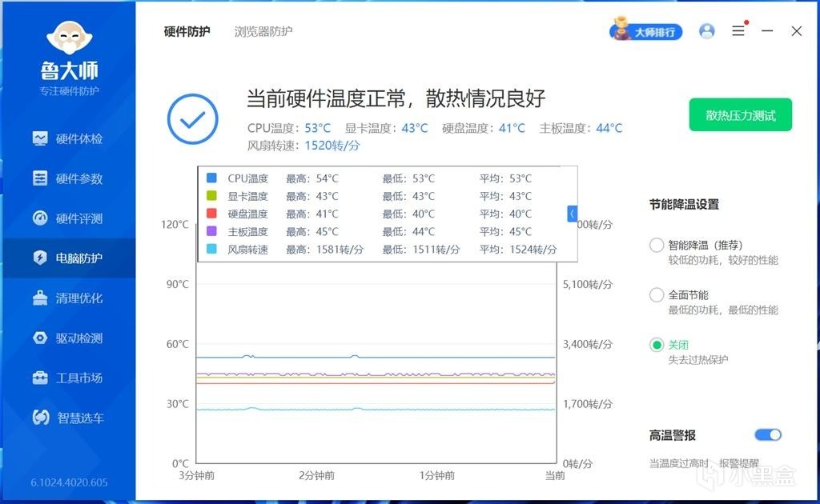Click the 显卡温度 43°C reading
The image size is (820, 504).
coord(386,128)
